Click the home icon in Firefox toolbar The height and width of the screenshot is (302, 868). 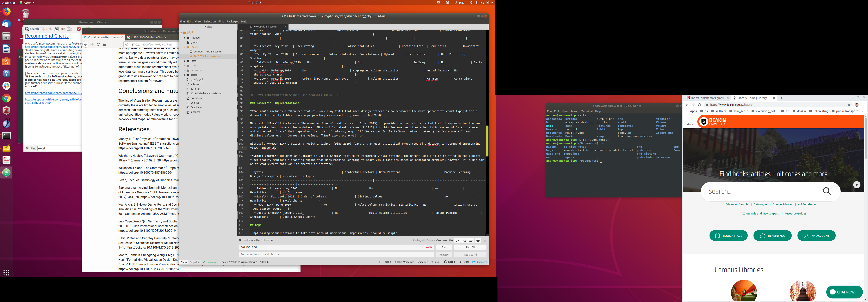pos(104,45)
